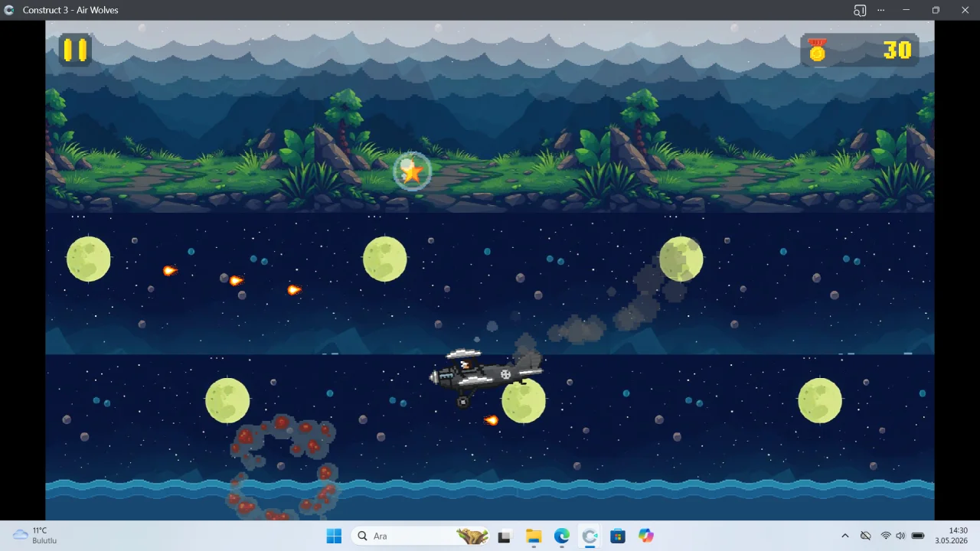Click the sync-off cloud tray icon
Screen dimensions: 980x551
click(866, 536)
